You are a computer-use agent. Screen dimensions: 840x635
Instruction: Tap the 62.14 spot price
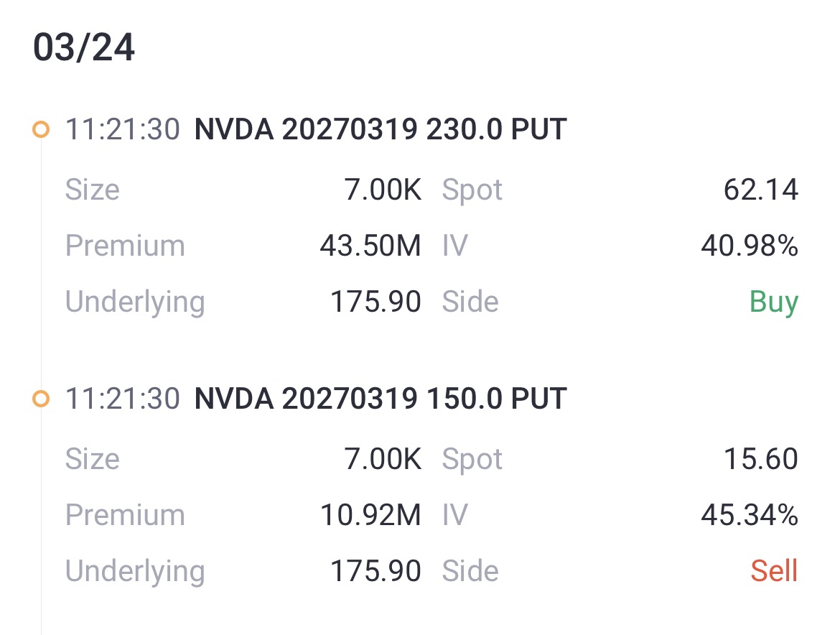tap(761, 190)
